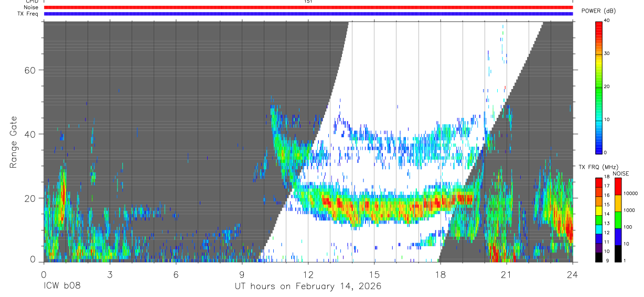Click the power scale value '20'
This screenshot has width=644, height=297.
point(607,86)
